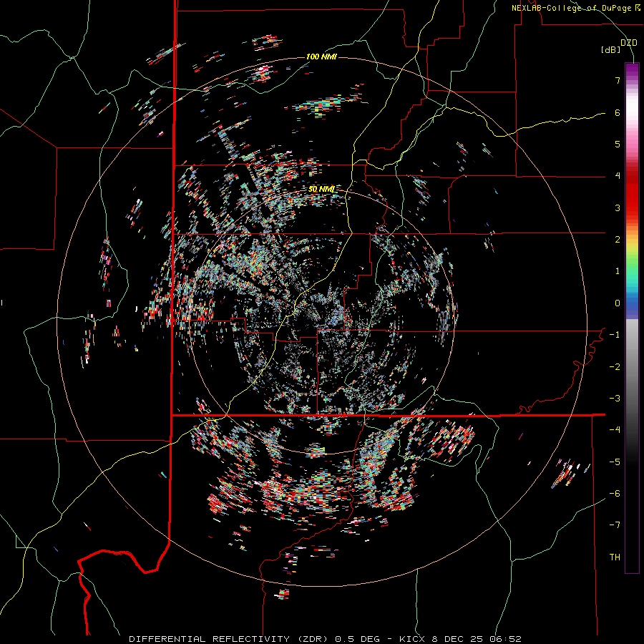Click the -3 dB scale label
The image size is (644, 644).
[x=615, y=399]
